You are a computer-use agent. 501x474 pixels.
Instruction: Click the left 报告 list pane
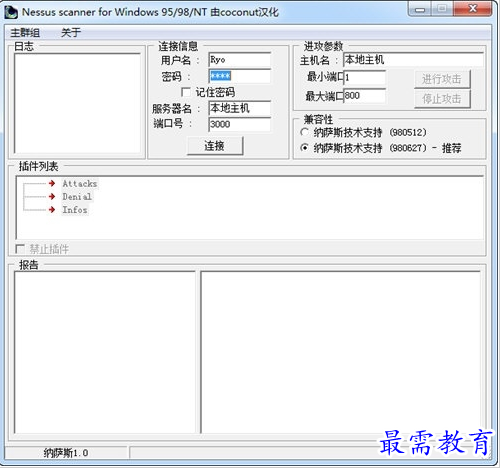(105, 352)
